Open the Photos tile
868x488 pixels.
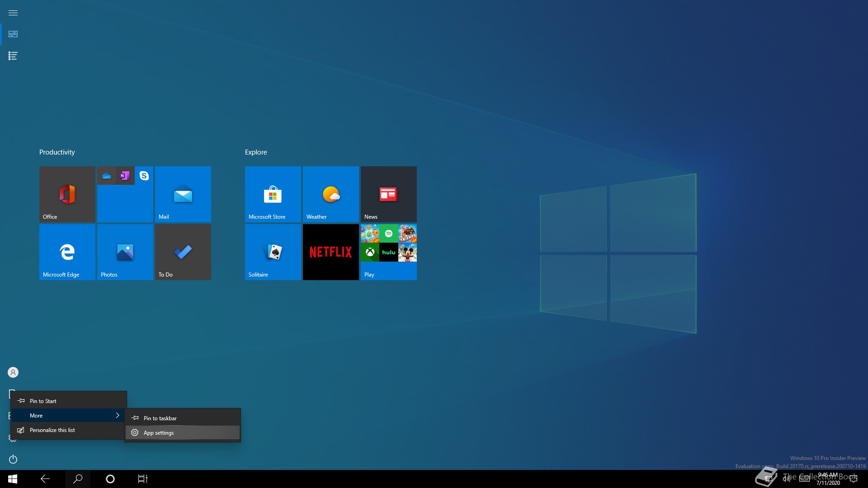125,252
